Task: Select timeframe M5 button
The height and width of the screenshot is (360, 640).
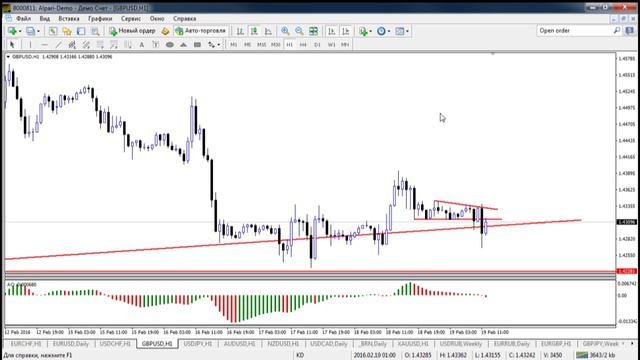Action: [247, 44]
